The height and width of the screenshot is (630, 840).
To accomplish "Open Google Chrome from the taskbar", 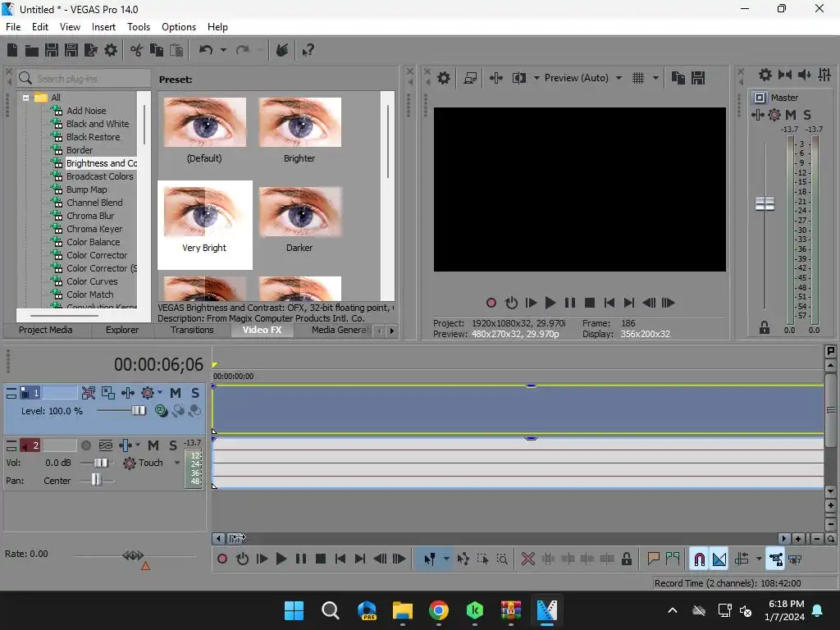I will click(438, 610).
